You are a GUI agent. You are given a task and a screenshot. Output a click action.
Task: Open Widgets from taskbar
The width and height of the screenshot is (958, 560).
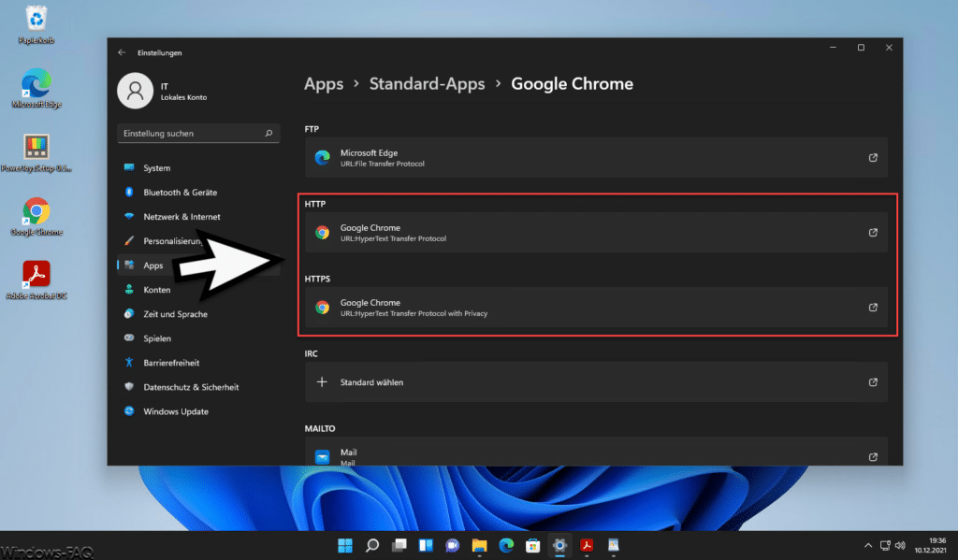click(x=426, y=545)
